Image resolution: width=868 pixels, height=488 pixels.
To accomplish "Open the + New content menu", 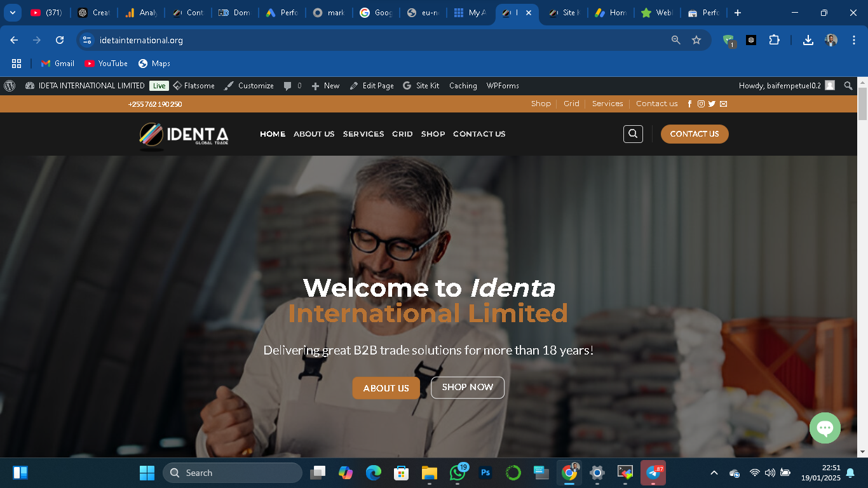I will [325, 86].
